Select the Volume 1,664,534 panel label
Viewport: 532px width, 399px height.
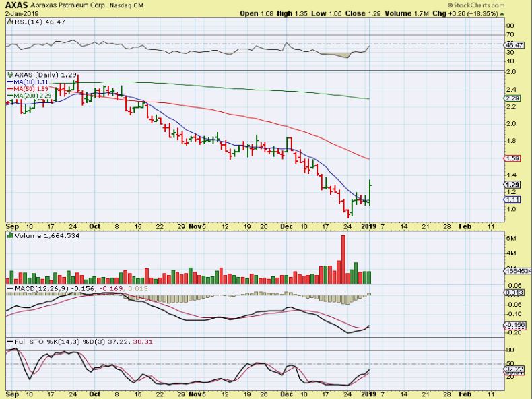(47, 235)
